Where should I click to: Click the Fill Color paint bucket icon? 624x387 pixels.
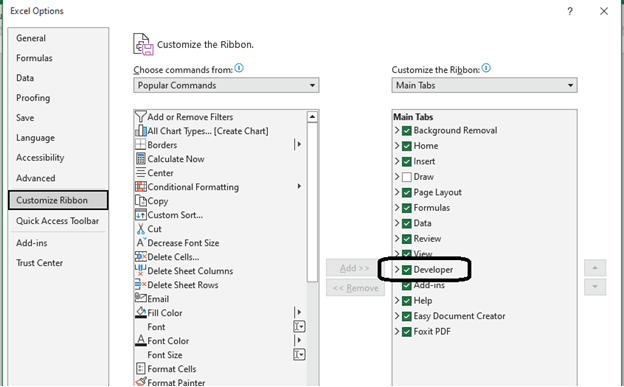click(140, 313)
